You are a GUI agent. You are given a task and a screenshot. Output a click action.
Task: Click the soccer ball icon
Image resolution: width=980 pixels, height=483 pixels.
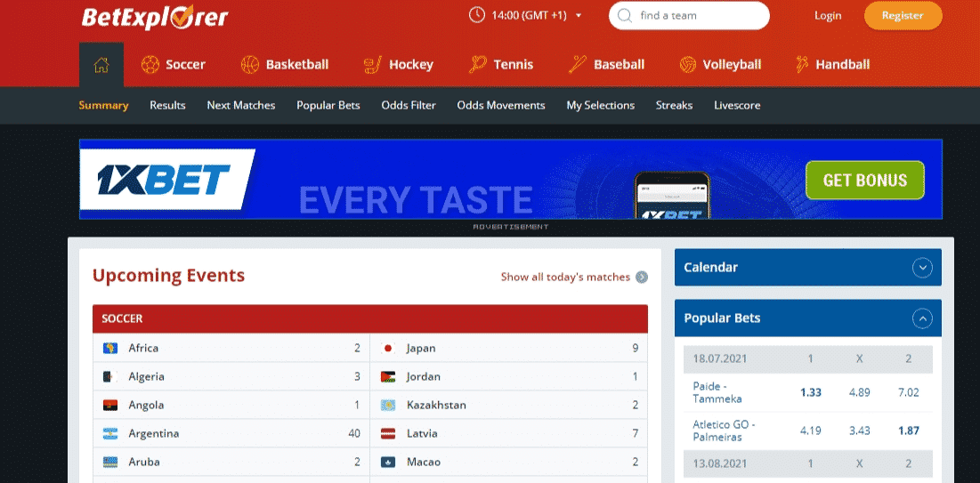pos(150,64)
